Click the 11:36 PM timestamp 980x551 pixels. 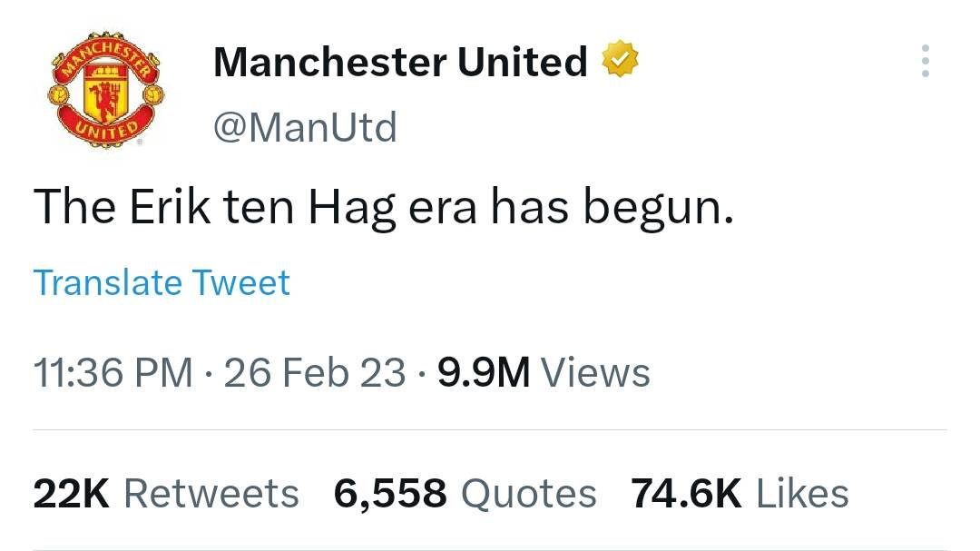pos(113,373)
